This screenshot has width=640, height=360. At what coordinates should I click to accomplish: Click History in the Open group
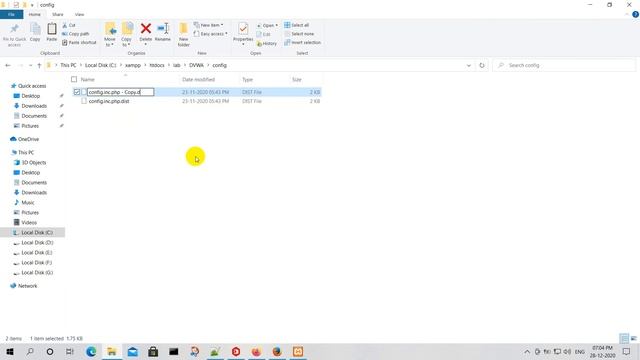(x=267, y=43)
